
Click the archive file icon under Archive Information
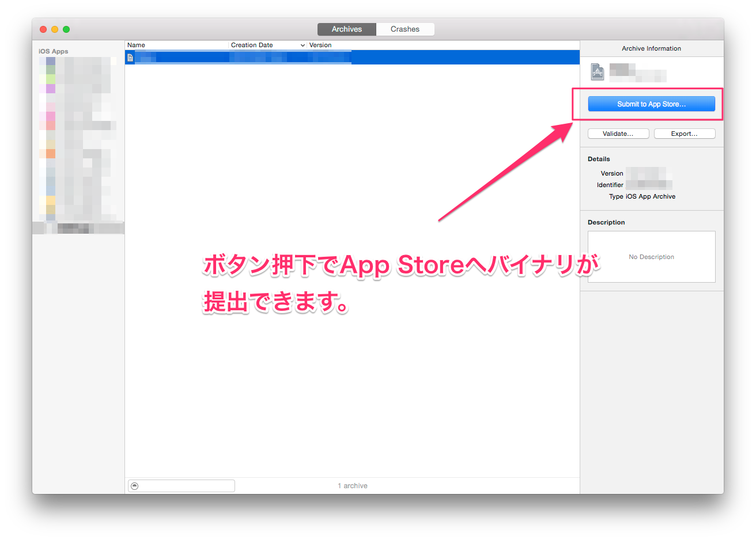coord(598,72)
